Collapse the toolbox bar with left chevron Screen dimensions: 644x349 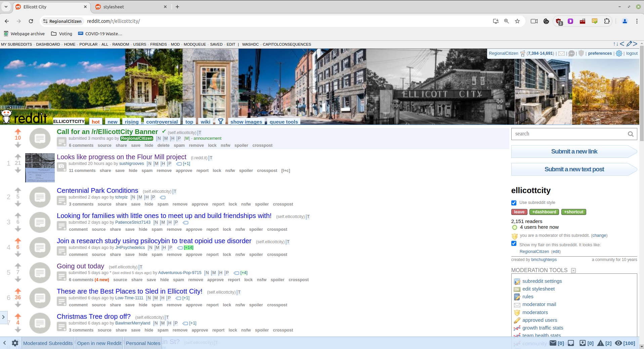click(5, 343)
